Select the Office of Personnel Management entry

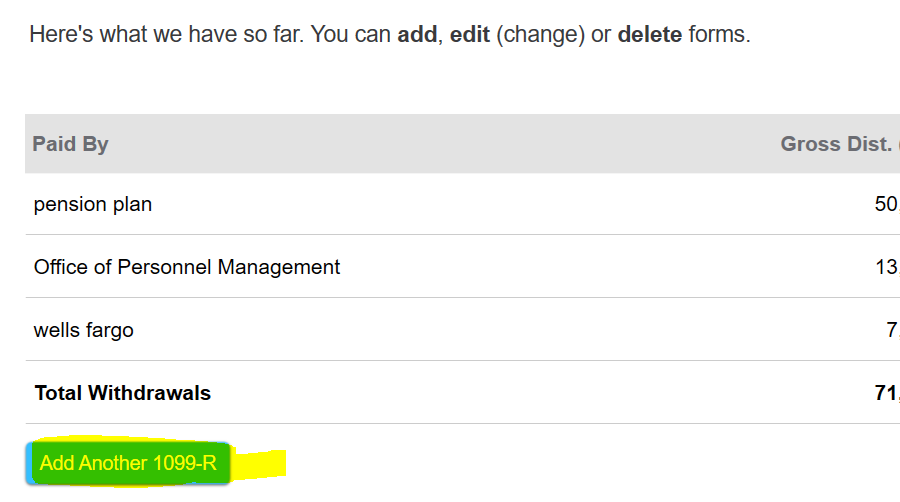[x=187, y=267]
